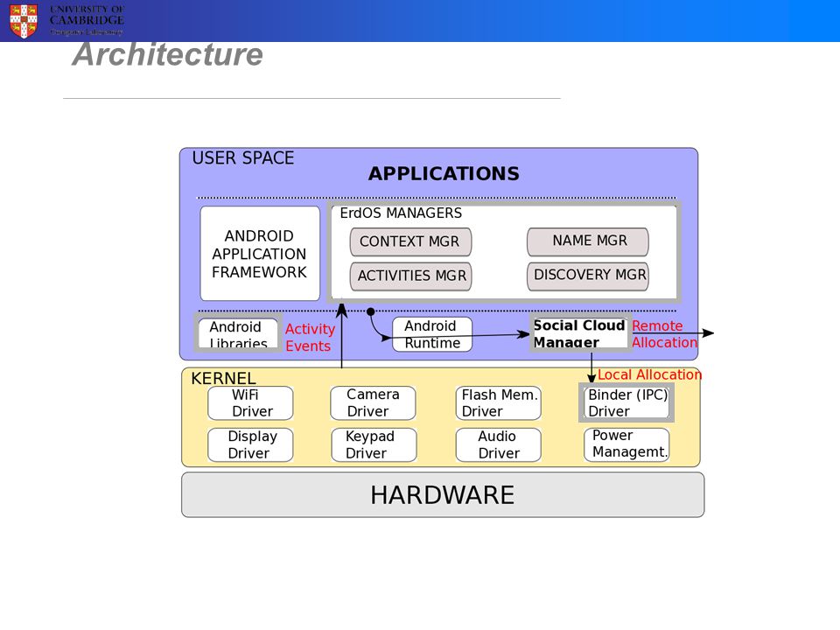
Task: Select the Android Runtime box
Action: pos(432,334)
